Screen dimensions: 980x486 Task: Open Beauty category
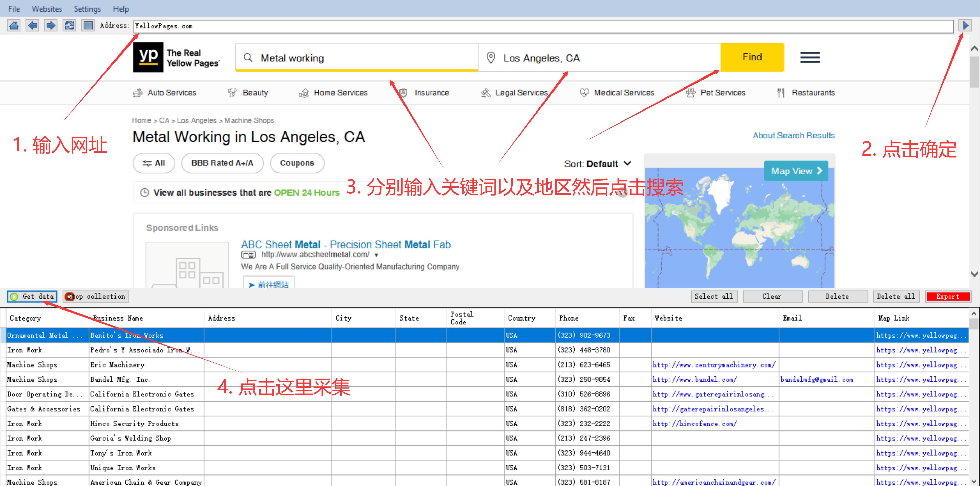coord(248,93)
